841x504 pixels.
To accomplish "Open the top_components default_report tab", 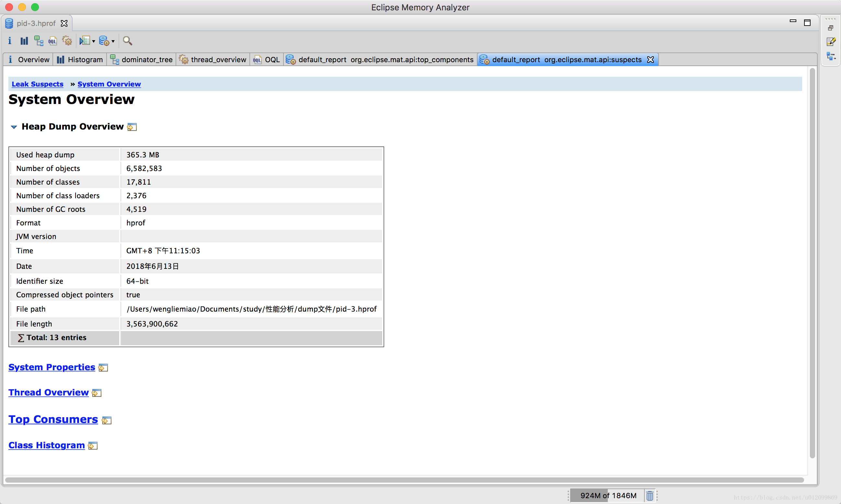I will (x=380, y=59).
